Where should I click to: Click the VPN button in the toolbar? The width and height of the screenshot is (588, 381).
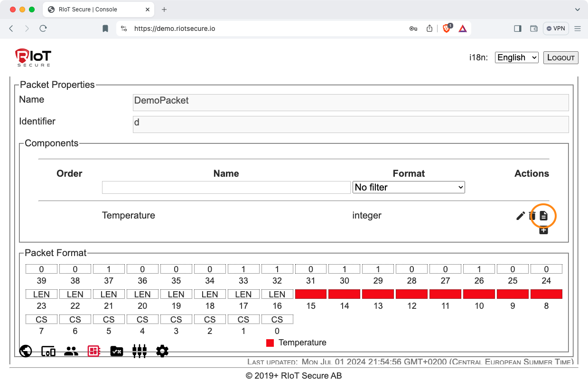tap(555, 29)
